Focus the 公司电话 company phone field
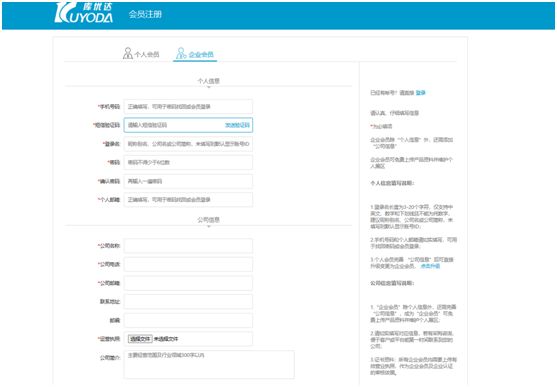 pyautogui.click(x=188, y=264)
